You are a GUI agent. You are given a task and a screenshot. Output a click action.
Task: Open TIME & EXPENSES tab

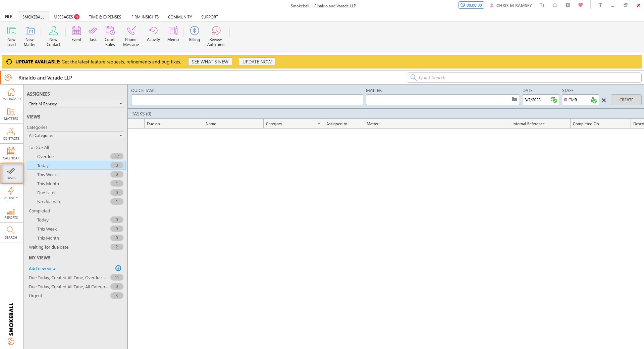tap(105, 17)
